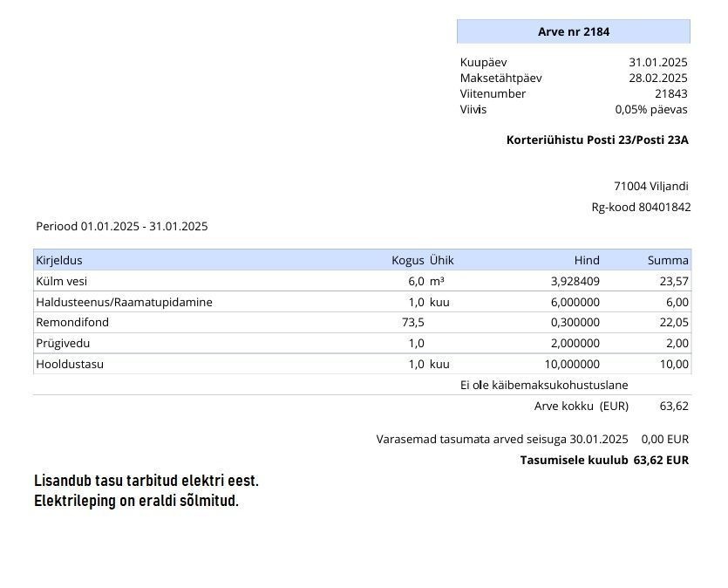Click the payment due date 28.02.2025
This screenshot has width=728, height=588.
pos(657,78)
